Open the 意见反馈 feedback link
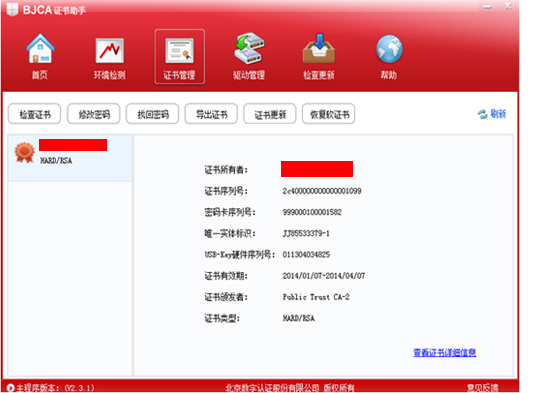The height and width of the screenshot is (393, 536). tap(482, 388)
